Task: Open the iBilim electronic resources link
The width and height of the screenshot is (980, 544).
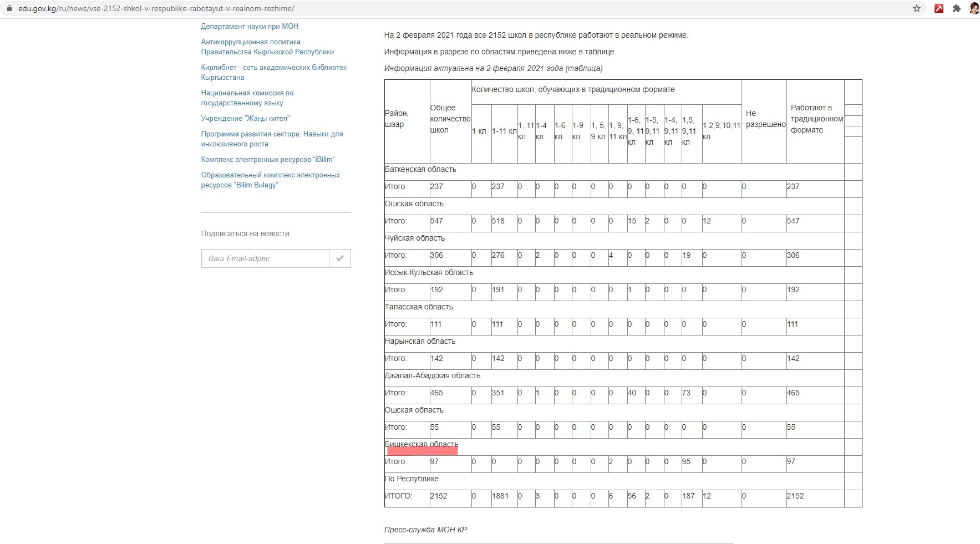Action: click(x=267, y=160)
